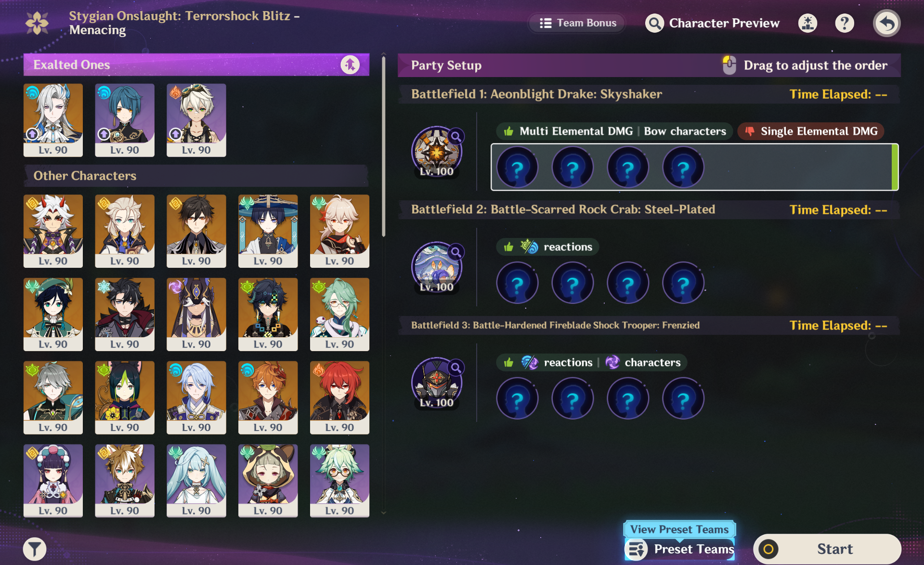Click the character list scrollbar
This screenshot has width=924, height=565.
coord(383,147)
